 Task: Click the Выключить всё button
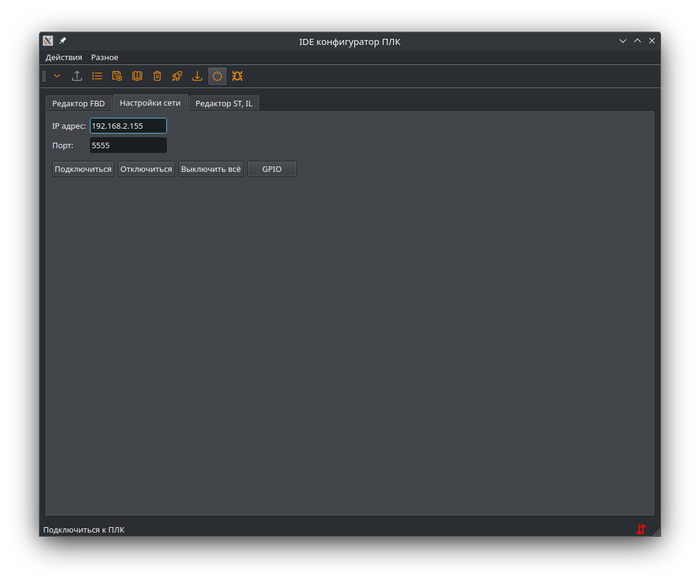click(211, 169)
